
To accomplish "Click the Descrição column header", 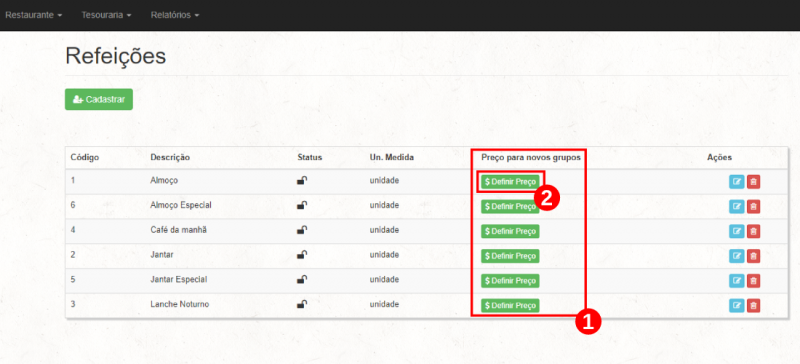I will (x=170, y=158).
